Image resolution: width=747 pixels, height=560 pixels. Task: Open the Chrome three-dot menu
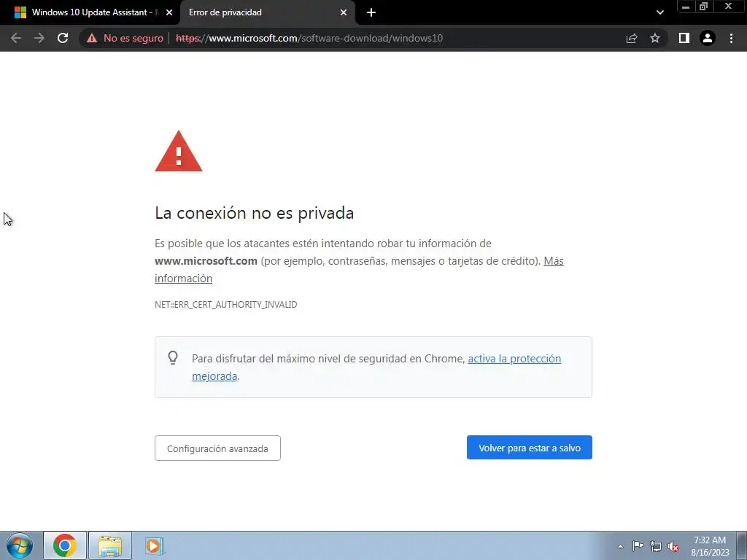click(x=731, y=38)
